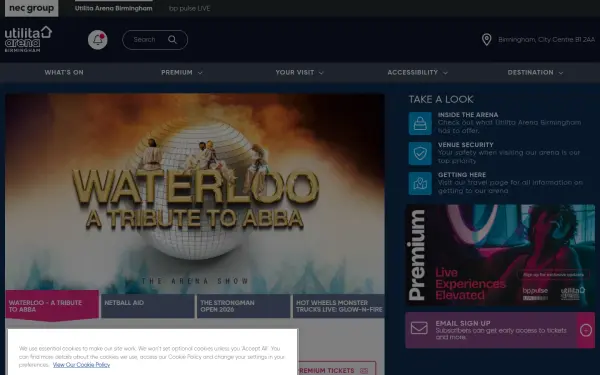Viewport: 600px width, 375px height.
Task: Open the Premium Live Experiences banner
Action: (500, 255)
